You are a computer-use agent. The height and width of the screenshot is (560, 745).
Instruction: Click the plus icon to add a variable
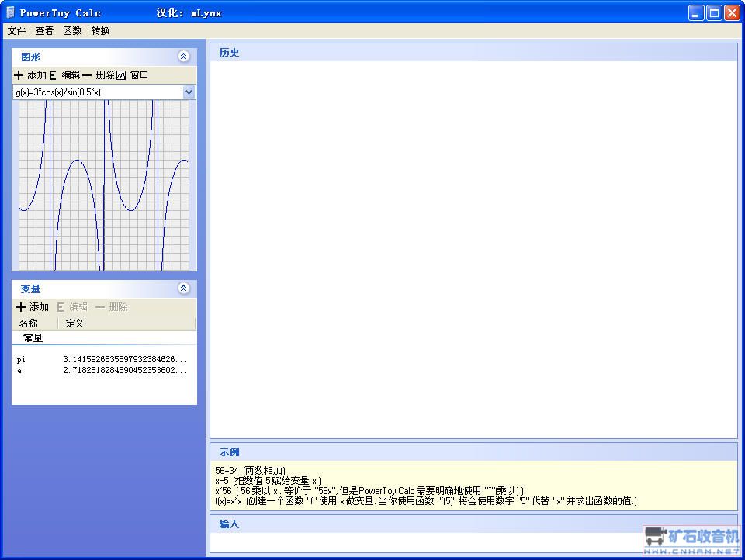20,307
